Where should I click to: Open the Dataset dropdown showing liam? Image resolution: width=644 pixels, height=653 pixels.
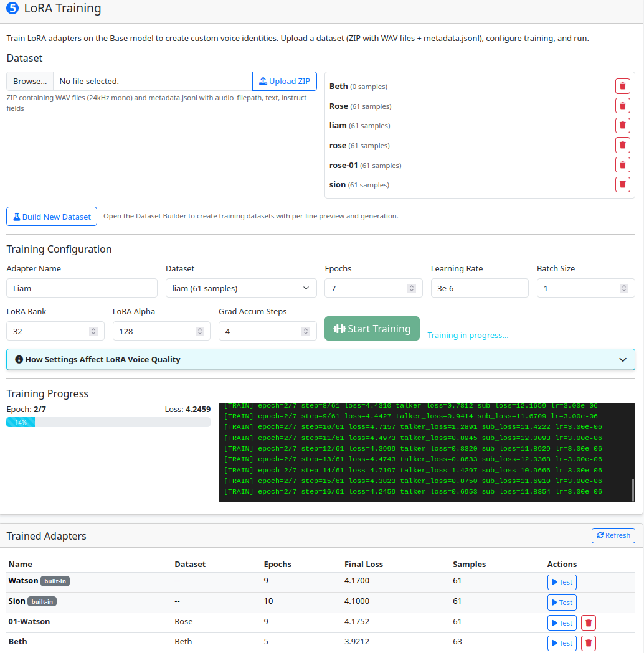tap(240, 288)
